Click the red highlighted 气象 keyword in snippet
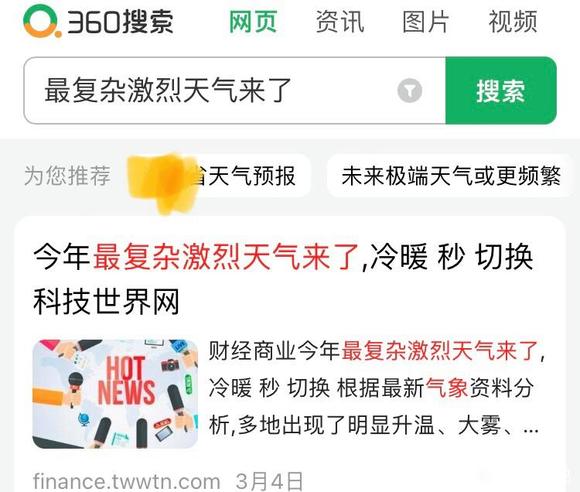Viewport: 580px width, 492px height. click(x=447, y=388)
